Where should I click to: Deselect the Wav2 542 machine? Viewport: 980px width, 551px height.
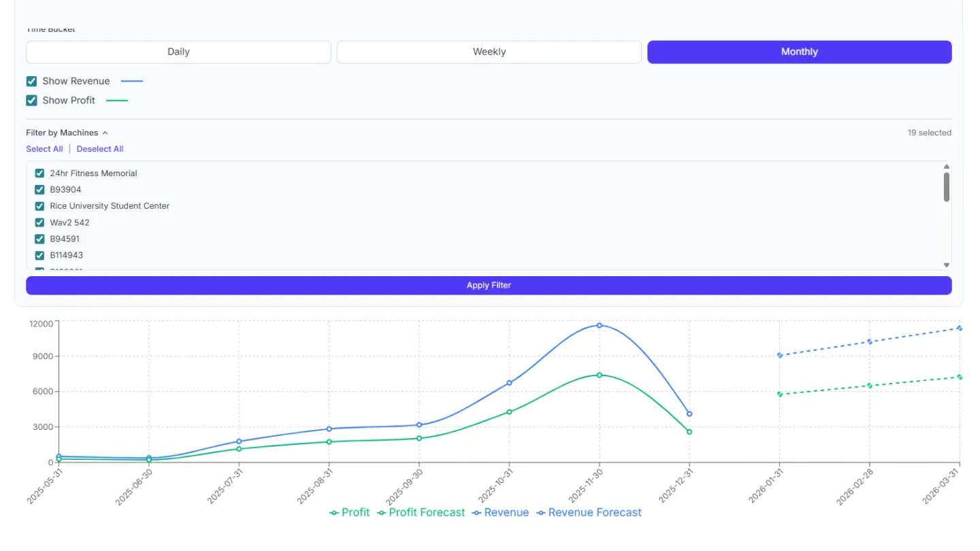(x=39, y=222)
